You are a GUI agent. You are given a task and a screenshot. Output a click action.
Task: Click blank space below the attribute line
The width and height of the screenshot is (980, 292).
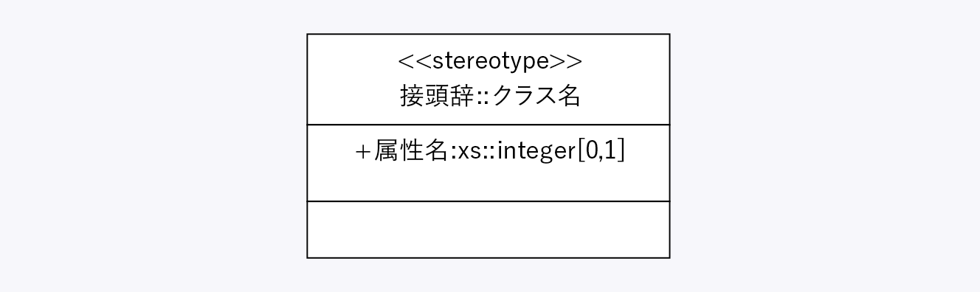pyautogui.click(x=488, y=183)
